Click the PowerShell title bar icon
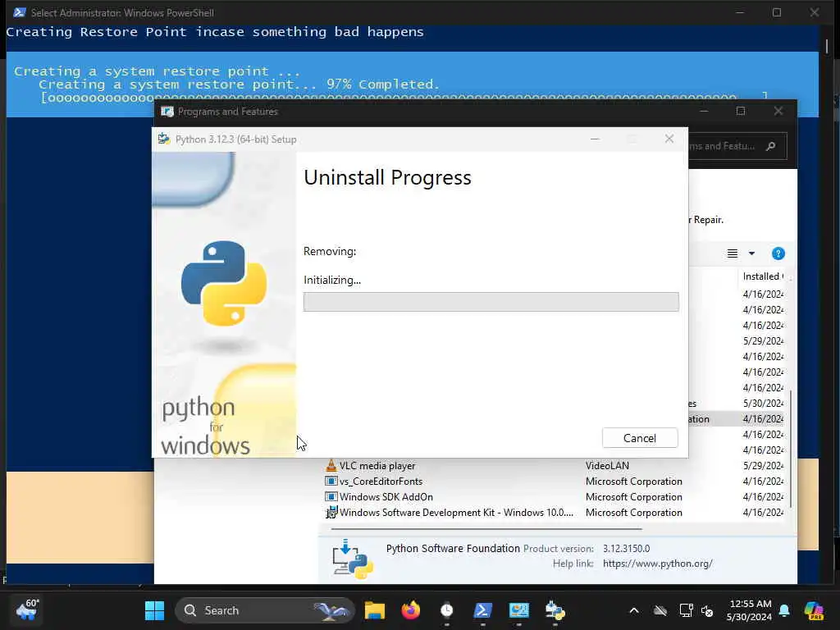Screen dimensions: 840x630 tap(20, 12)
